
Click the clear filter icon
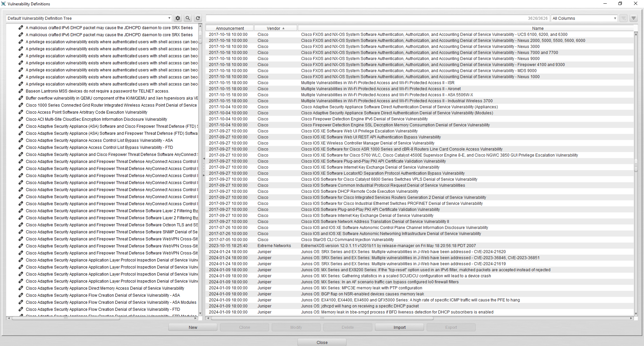[624, 18]
